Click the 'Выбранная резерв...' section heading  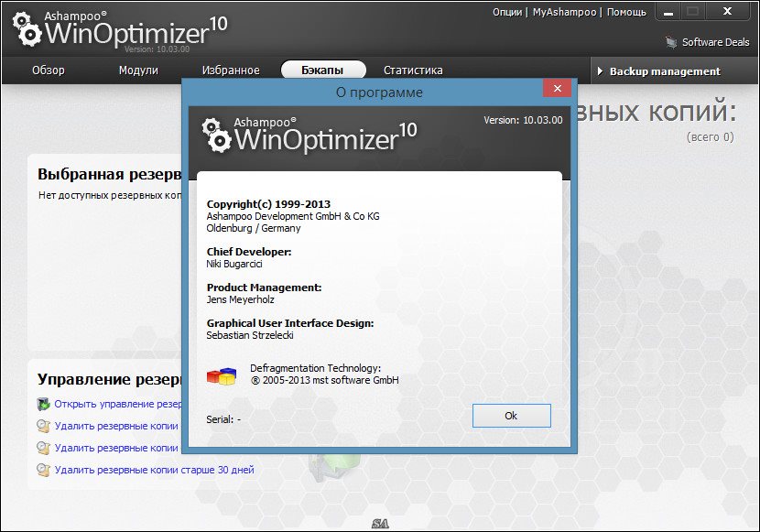tap(110, 174)
